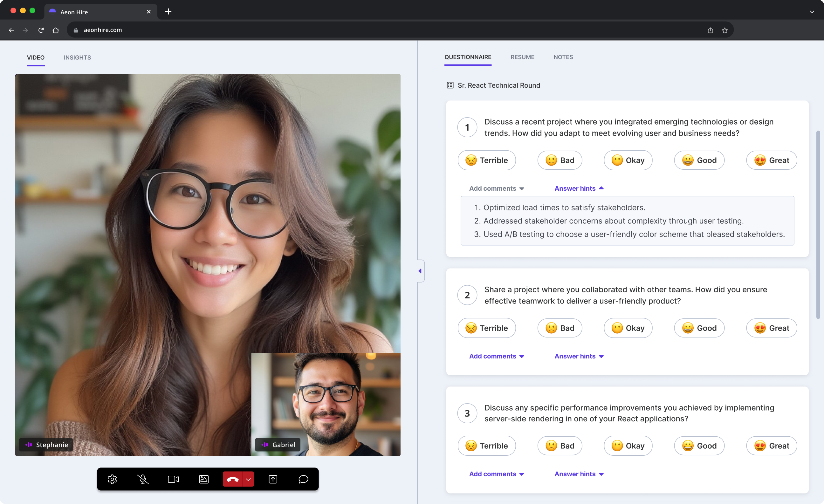Click the call options chevron icon

(248, 479)
